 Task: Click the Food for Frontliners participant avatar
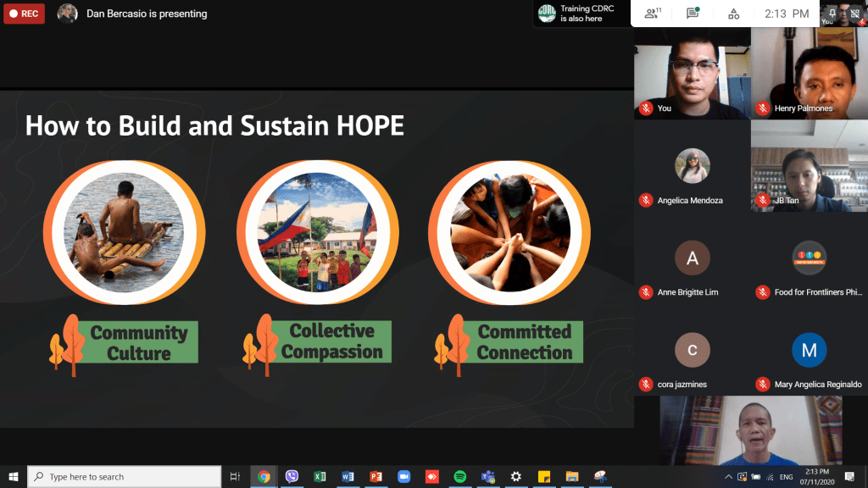(809, 258)
